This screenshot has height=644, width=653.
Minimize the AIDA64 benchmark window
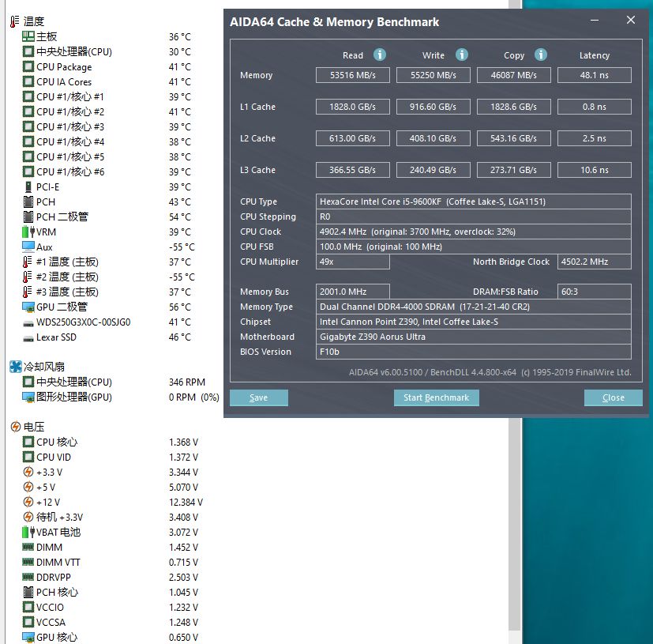(596, 21)
